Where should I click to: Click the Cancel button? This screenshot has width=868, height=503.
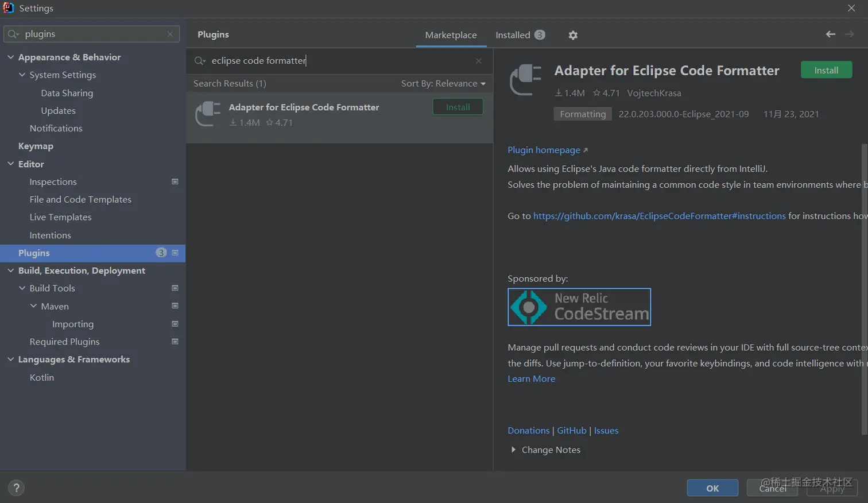(x=773, y=488)
